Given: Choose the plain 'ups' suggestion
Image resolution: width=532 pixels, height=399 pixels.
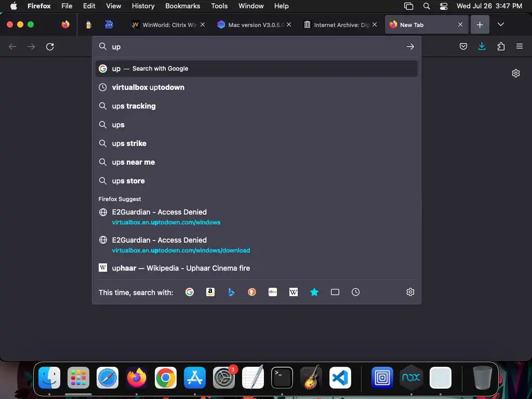Looking at the screenshot, I should point(257,125).
